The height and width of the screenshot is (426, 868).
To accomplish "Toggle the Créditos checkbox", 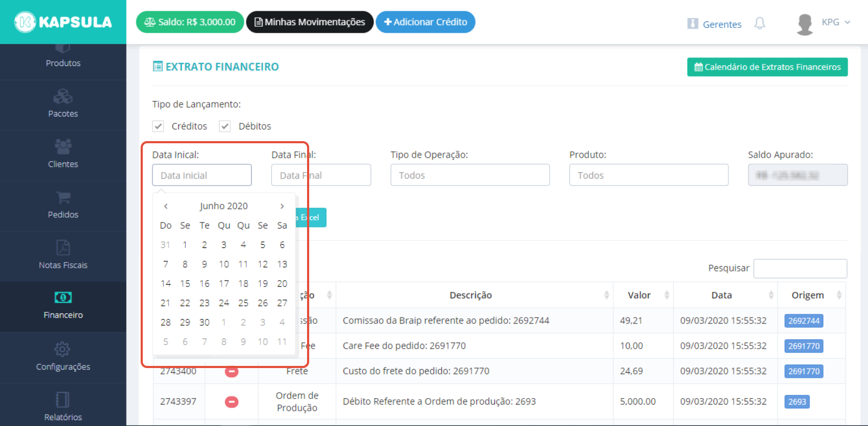I will [158, 126].
